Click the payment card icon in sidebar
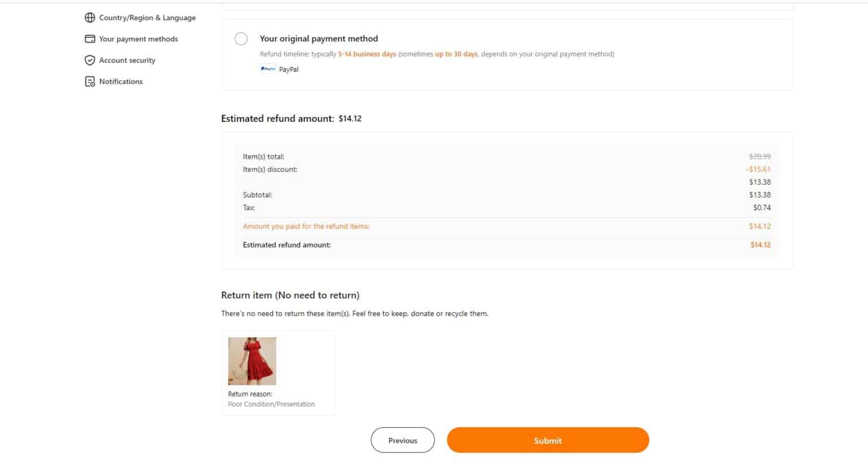 (x=90, y=38)
